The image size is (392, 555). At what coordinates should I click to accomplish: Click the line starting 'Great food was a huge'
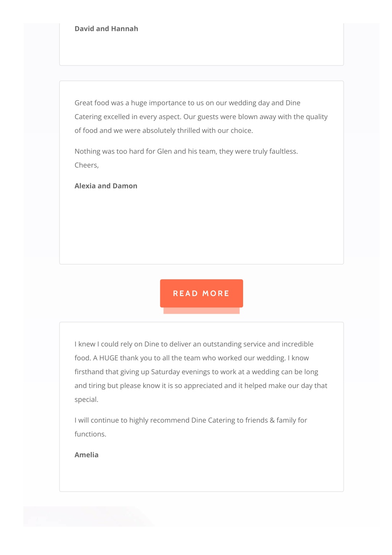pos(188,103)
